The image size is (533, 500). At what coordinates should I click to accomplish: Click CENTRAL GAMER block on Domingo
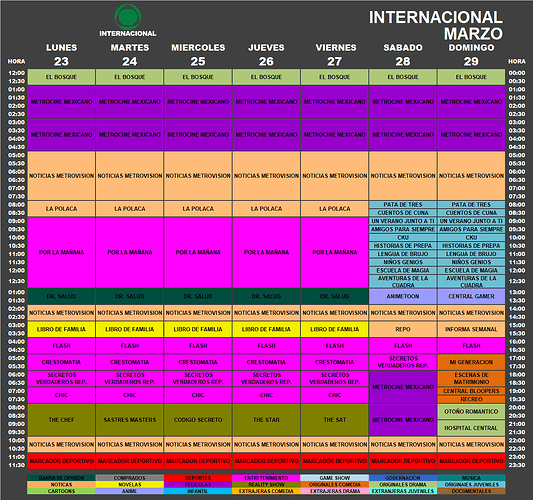tap(471, 296)
